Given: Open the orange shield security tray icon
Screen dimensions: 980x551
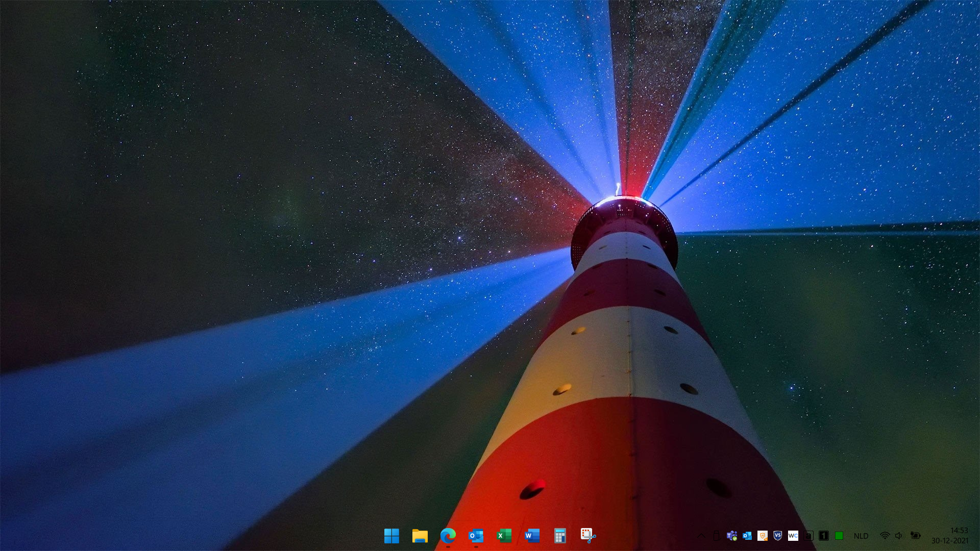Looking at the screenshot, I should coord(763,536).
